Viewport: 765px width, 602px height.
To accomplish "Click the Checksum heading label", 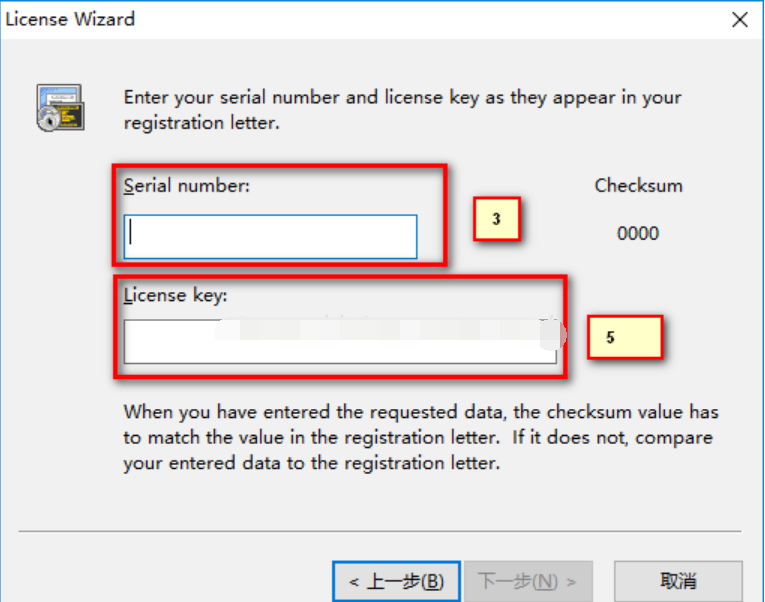I will pyautogui.click(x=638, y=185).
